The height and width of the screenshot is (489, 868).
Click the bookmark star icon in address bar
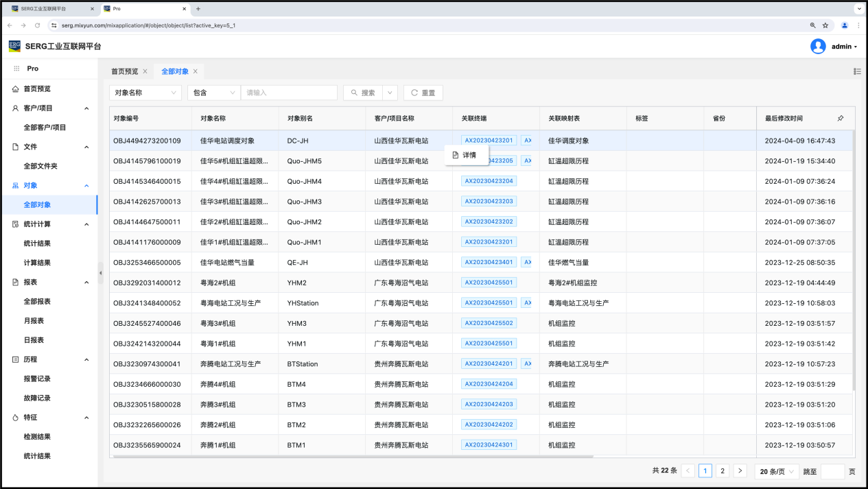click(x=825, y=25)
